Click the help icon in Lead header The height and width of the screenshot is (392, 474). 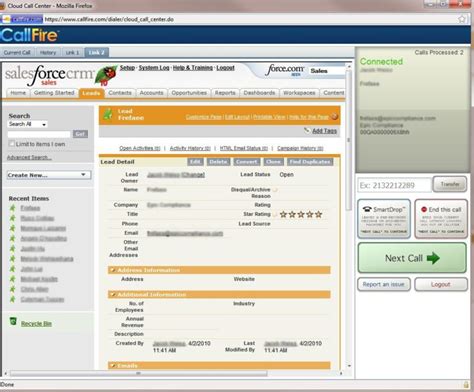pyautogui.click(x=335, y=116)
